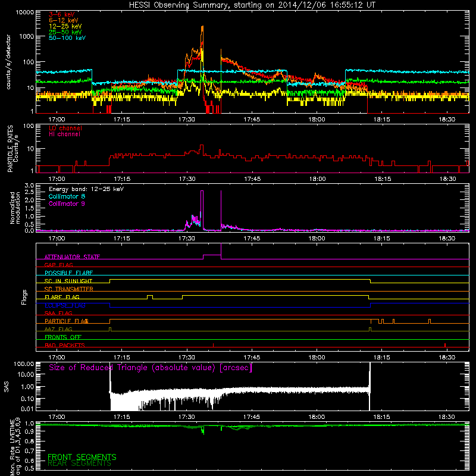
Task: Click the FLARE FLAG label
Action: click(62, 297)
